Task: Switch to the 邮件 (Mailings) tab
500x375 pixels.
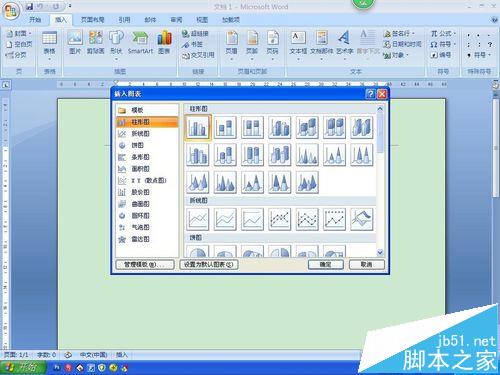Action: point(150,20)
